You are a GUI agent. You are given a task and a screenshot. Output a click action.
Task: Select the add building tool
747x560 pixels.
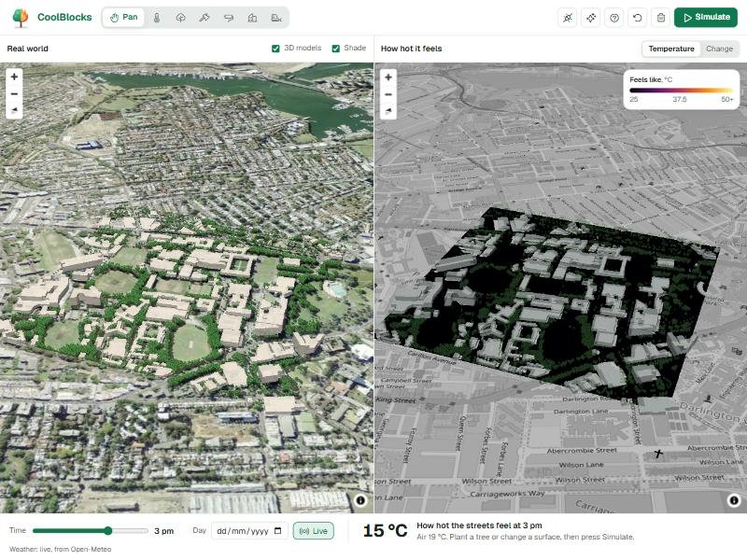[x=252, y=18]
